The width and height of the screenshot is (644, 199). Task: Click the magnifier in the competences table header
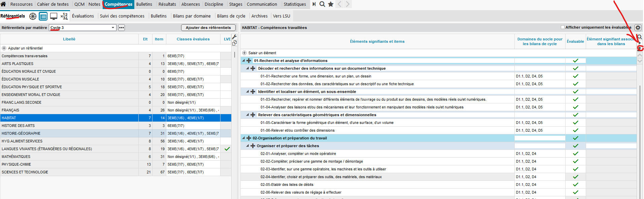pyautogui.click(x=640, y=37)
